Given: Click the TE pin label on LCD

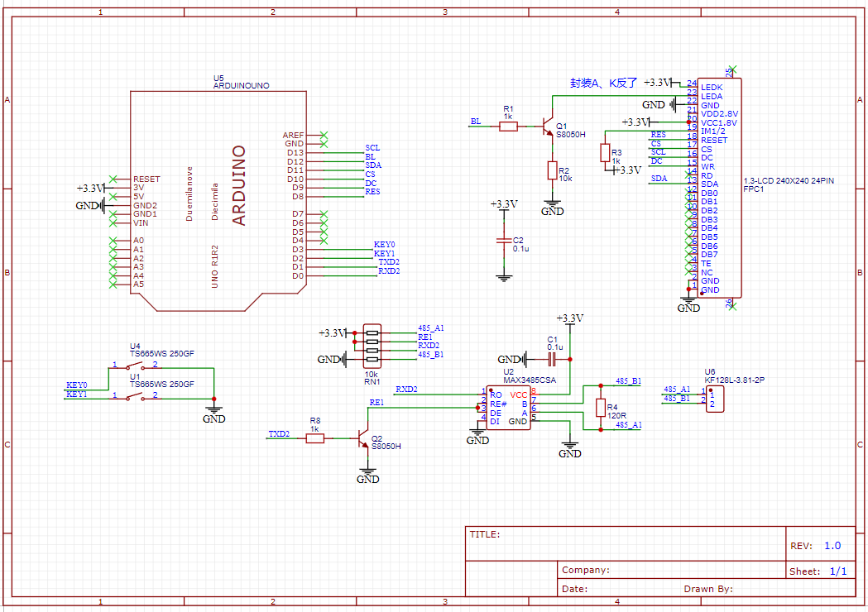Looking at the screenshot, I should pos(706,263).
